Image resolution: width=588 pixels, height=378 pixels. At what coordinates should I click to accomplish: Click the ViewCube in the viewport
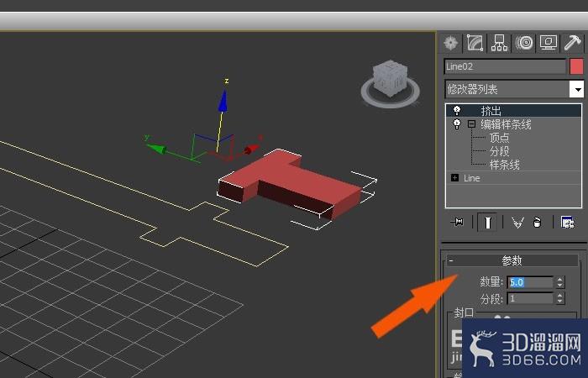pyautogui.click(x=390, y=77)
